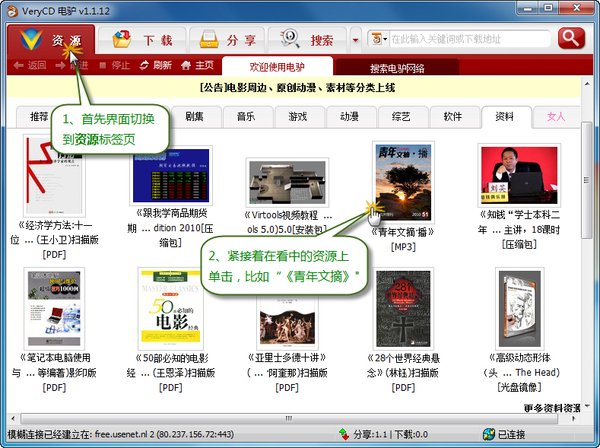Open the 跟我学商品期货 blue thumbnail

171,175
